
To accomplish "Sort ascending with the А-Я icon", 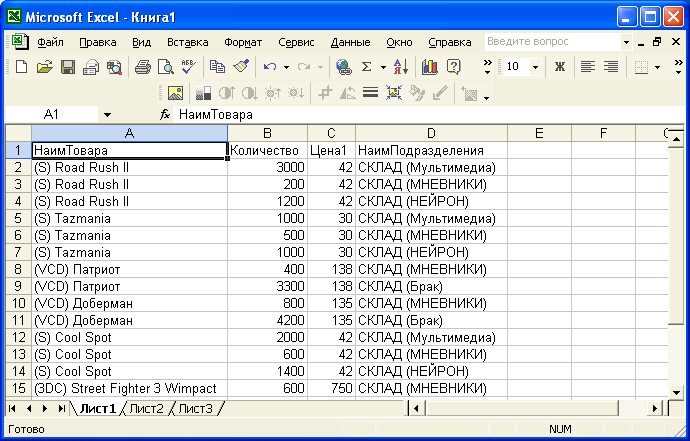I will (x=401, y=67).
